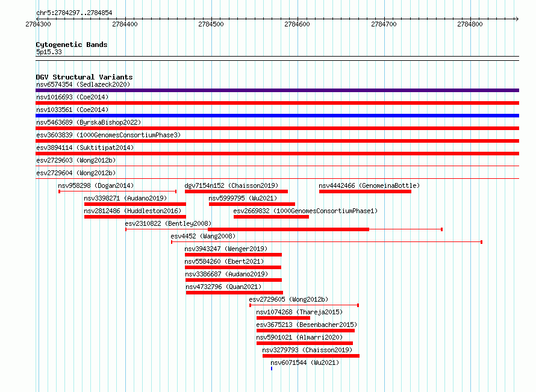Open variant nsv1033561 (Coe2014) label
536x392 pixels.
(72, 110)
